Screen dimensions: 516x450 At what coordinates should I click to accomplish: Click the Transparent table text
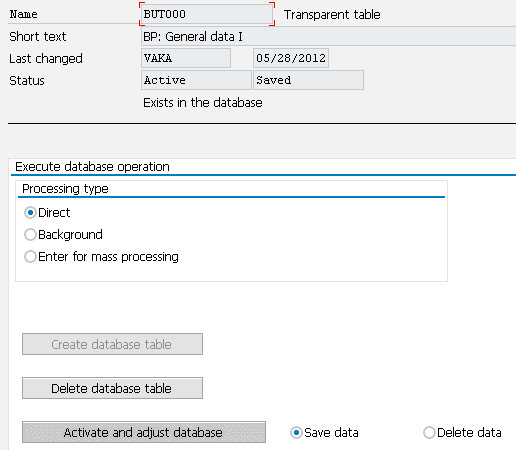click(332, 15)
